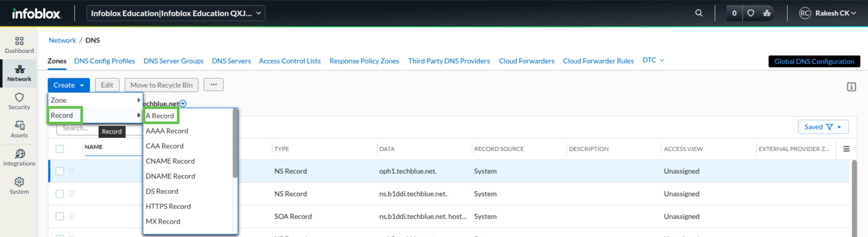Click Move to Recycle Bin button
Image resolution: width=868 pixels, height=237 pixels.
pos(161,85)
